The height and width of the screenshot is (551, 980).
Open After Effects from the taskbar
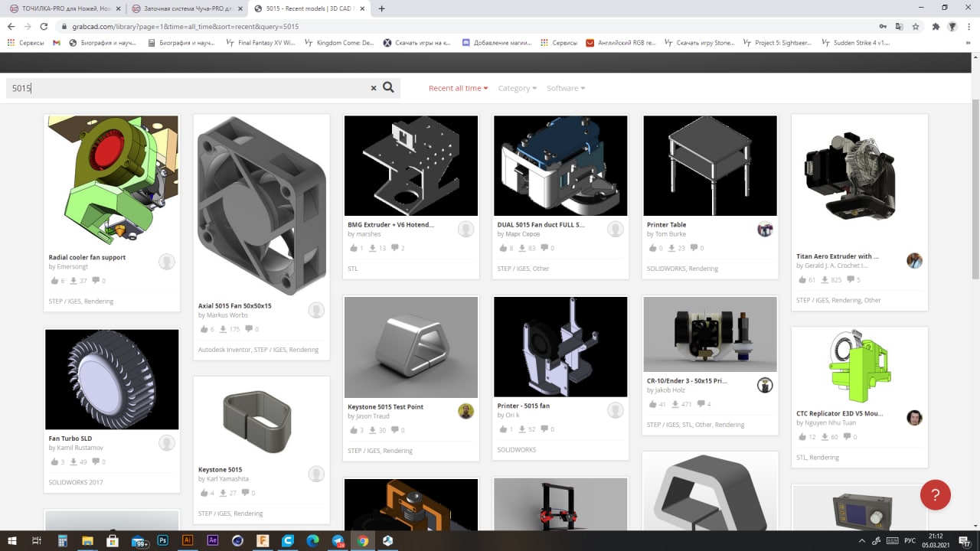213,540
